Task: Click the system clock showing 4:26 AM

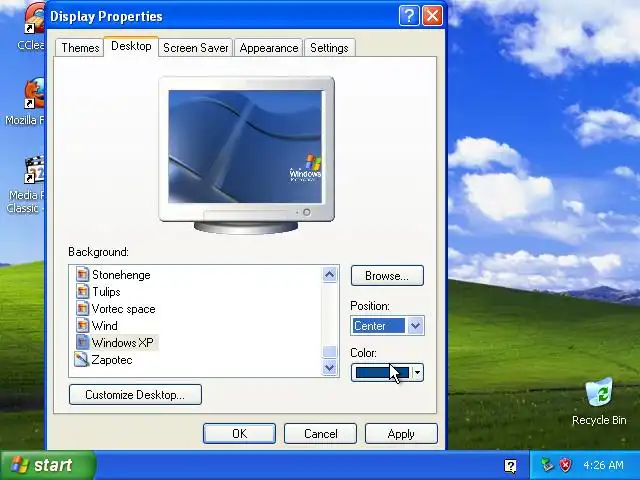Action: click(603, 465)
